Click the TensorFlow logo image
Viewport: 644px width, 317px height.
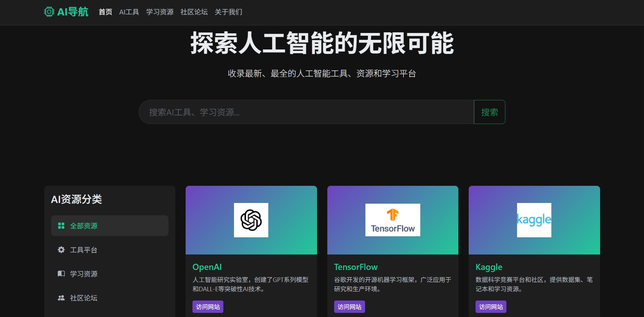pos(393,220)
